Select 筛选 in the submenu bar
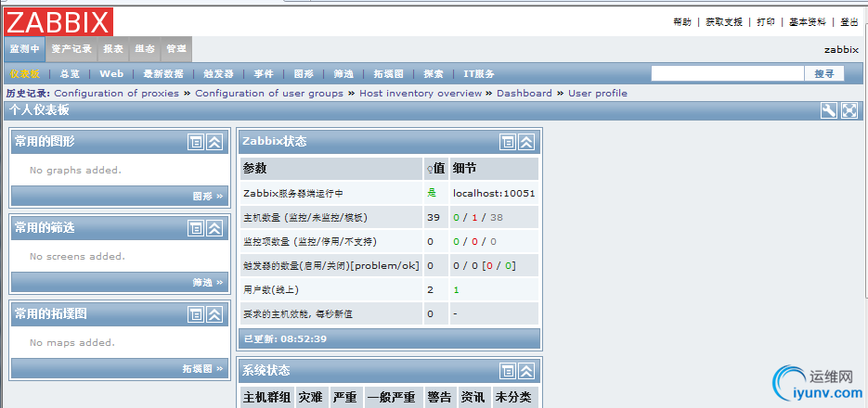Screen dimensions: 868x408 (x=343, y=74)
